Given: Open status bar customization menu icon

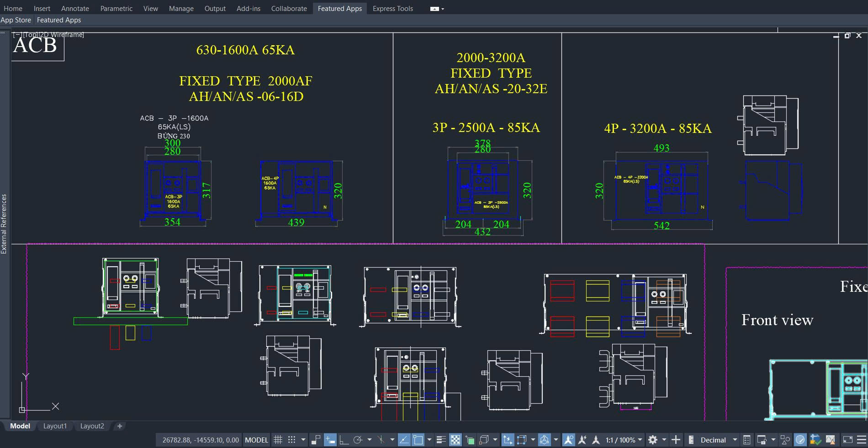Looking at the screenshot, I should click(x=861, y=440).
